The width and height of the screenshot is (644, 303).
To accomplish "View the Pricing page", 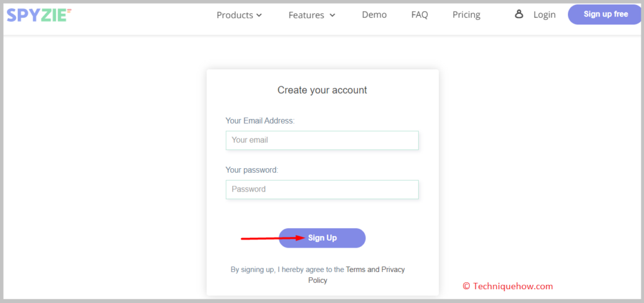I will click(x=466, y=14).
